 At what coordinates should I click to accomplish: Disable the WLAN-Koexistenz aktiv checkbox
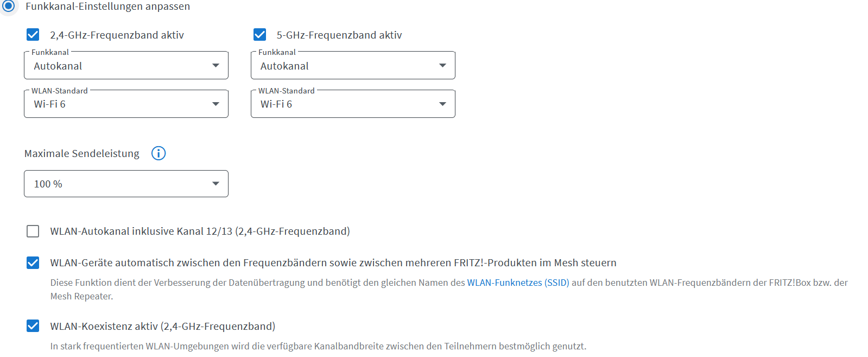(33, 326)
